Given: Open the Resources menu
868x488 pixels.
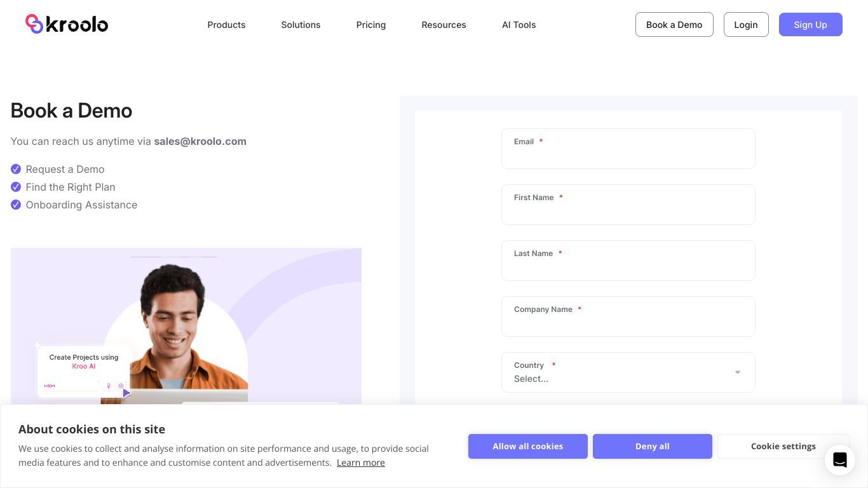Looking at the screenshot, I should (444, 25).
